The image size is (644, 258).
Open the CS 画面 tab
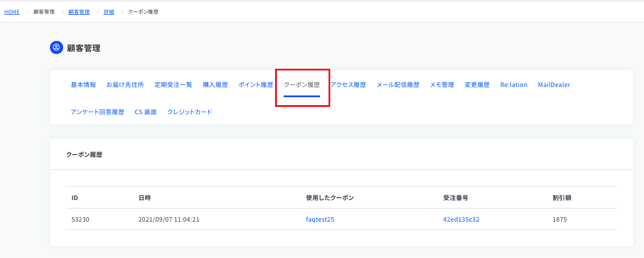pyautogui.click(x=146, y=112)
